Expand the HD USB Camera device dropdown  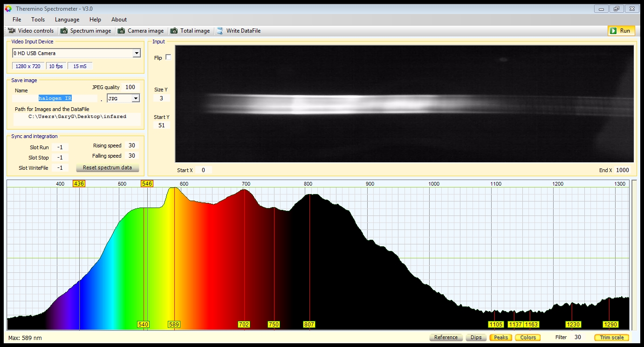136,53
